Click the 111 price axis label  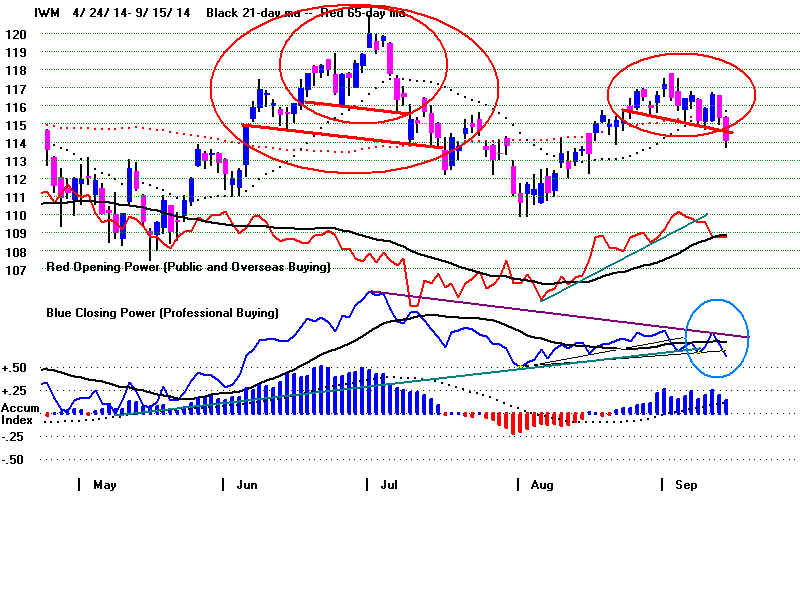pos(15,197)
